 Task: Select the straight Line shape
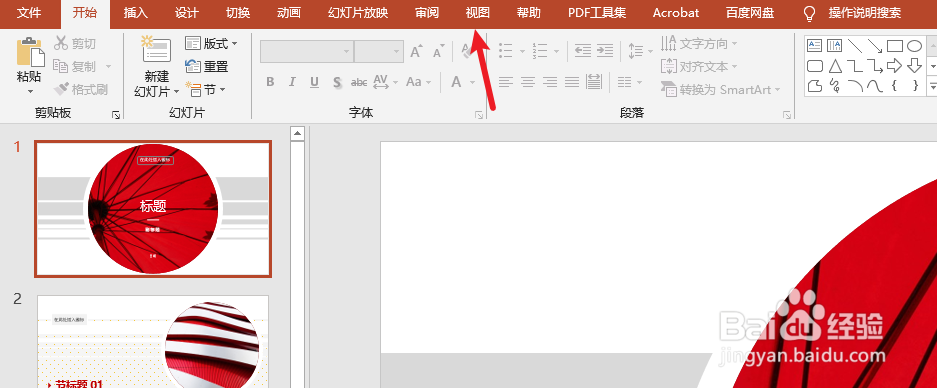pyautogui.click(x=855, y=45)
